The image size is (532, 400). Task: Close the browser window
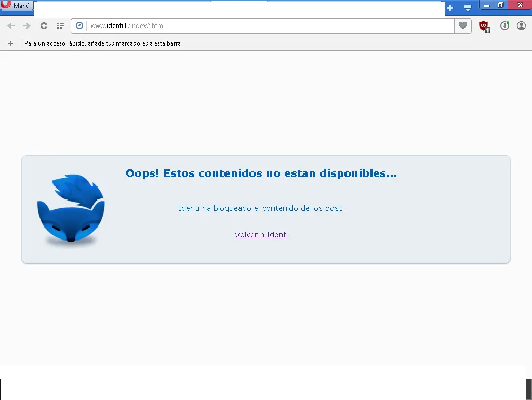click(x=520, y=5)
